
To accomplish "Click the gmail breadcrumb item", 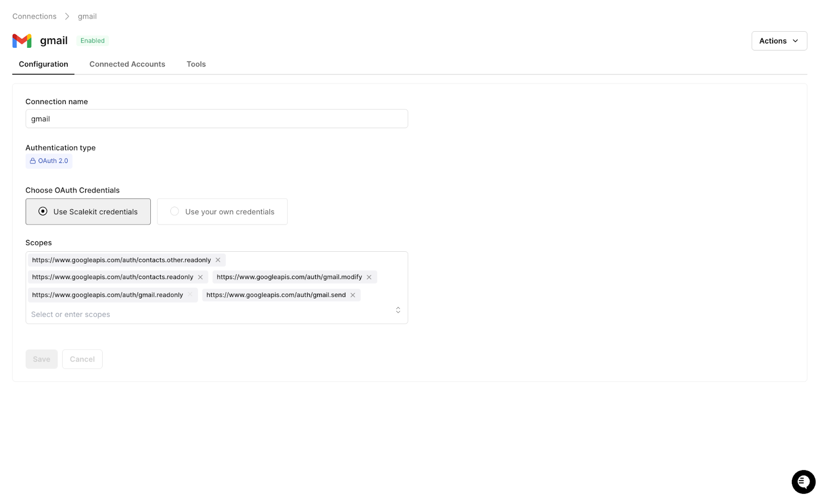I will 87,16.
